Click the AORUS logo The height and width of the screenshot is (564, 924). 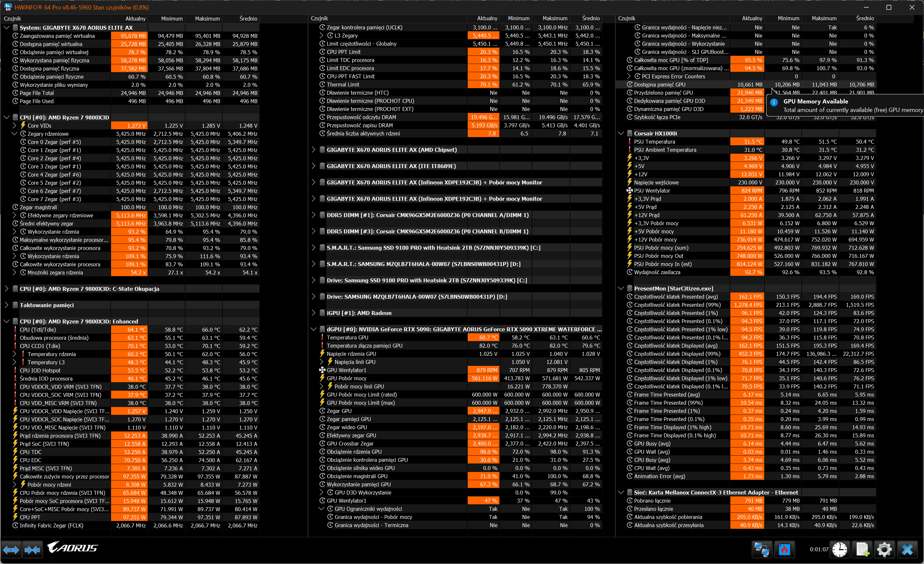[73, 548]
